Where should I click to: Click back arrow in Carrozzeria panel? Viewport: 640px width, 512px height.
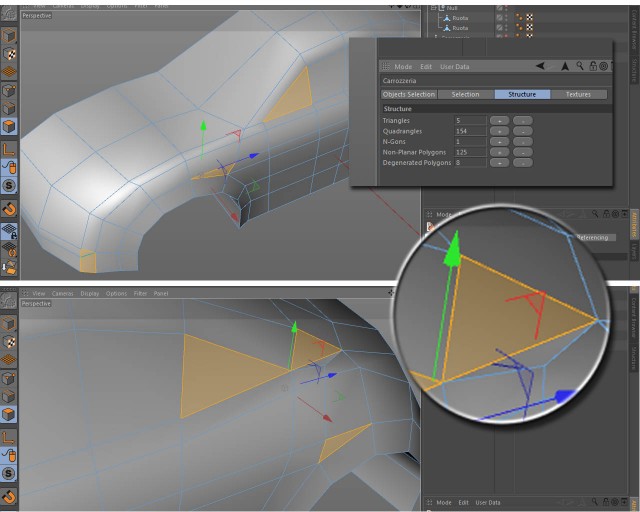[540, 66]
